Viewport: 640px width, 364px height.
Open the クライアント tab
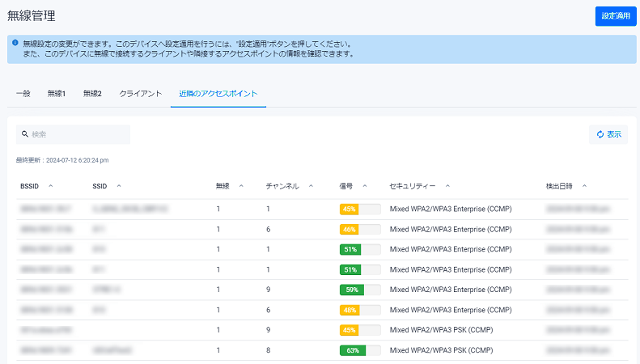pos(141,94)
